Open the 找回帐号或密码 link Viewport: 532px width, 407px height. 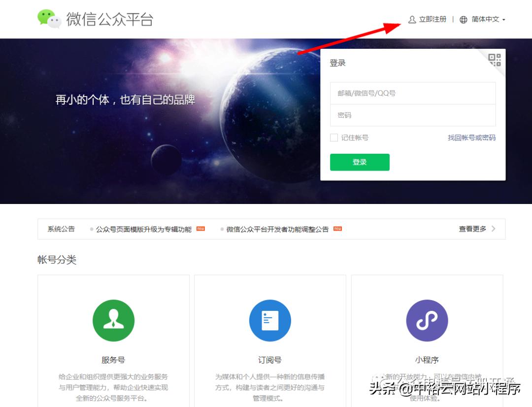click(471, 137)
